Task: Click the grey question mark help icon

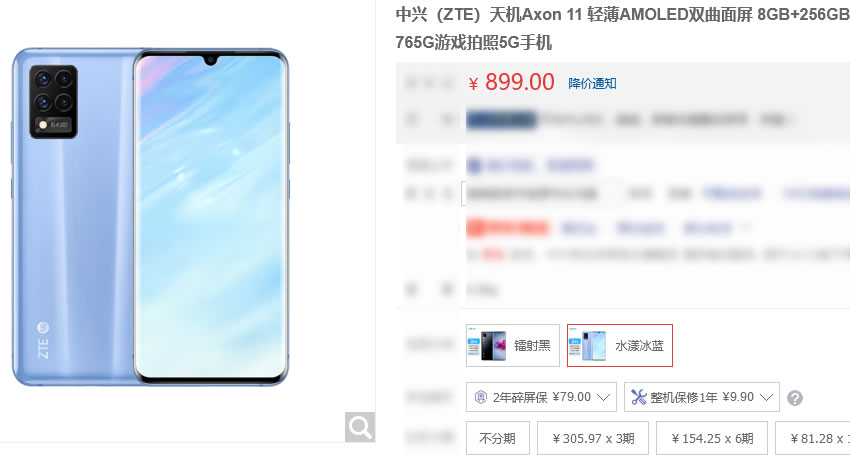Action: [795, 398]
